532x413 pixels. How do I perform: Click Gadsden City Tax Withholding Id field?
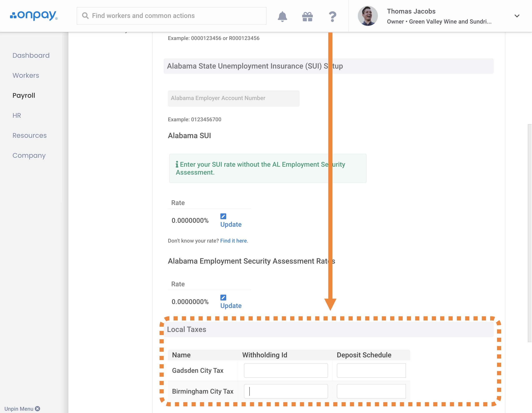coord(286,370)
